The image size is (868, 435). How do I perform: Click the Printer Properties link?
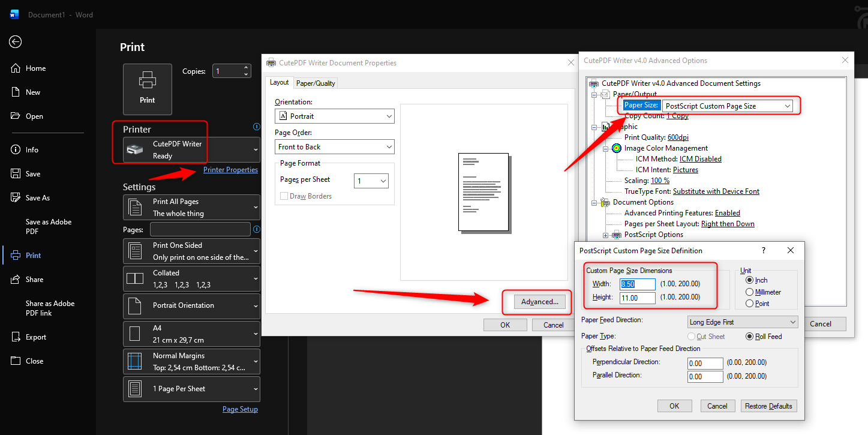click(x=230, y=170)
